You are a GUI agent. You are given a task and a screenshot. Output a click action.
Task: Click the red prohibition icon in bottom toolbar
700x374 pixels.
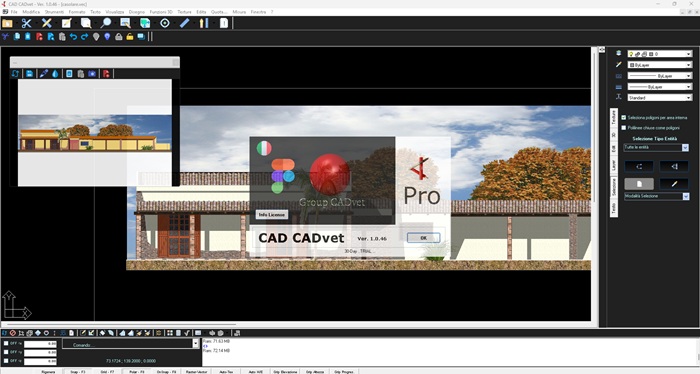(12, 333)
